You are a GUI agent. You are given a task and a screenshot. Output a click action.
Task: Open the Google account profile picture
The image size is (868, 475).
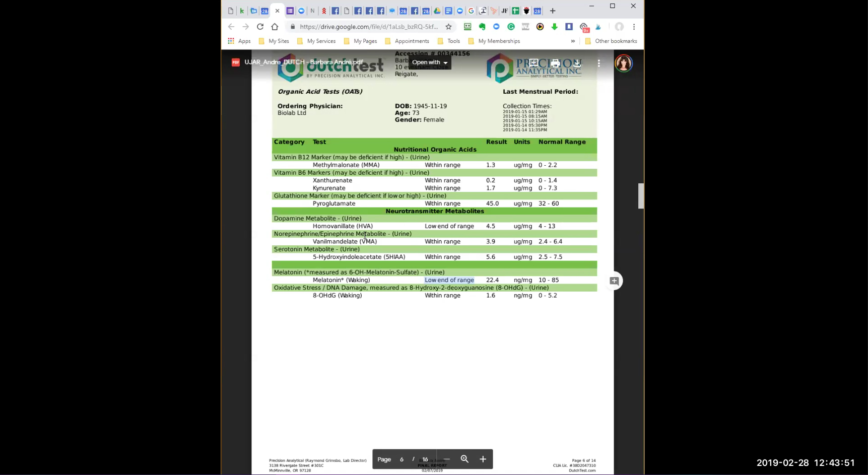coord(624,63)
